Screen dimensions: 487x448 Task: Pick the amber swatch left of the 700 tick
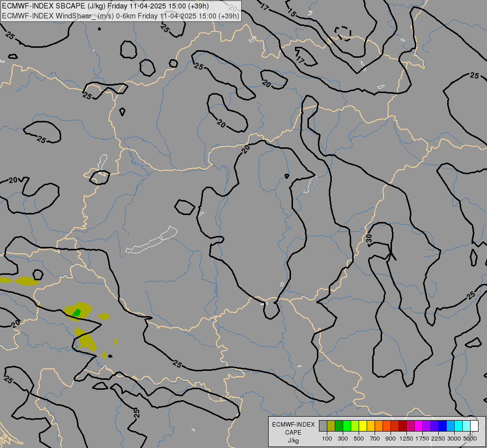click(371, 426)
